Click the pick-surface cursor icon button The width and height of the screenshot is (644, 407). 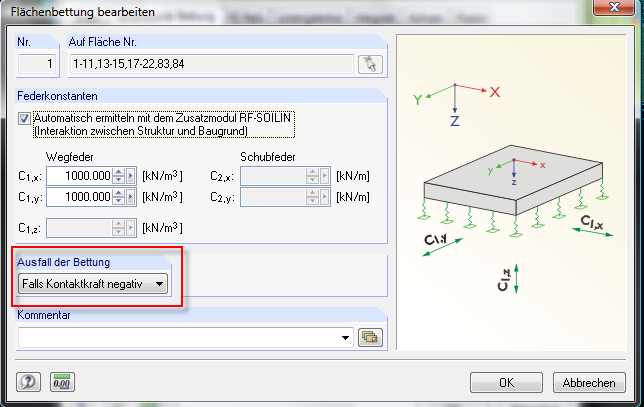pos(370,64)
